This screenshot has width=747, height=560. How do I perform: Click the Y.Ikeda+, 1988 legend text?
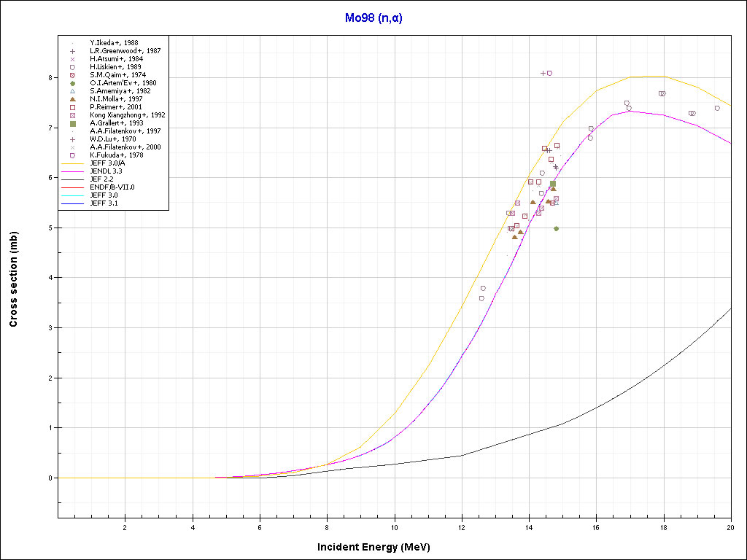115,43
